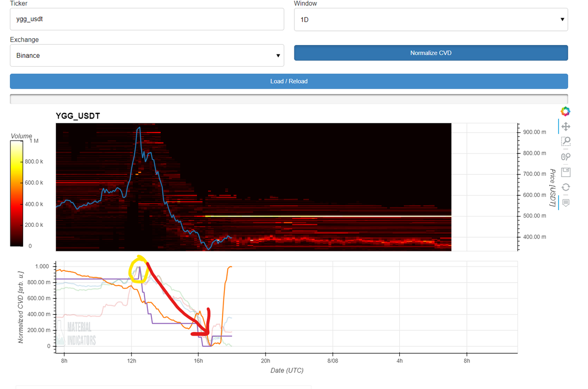This screenshot has width=588, height=389.
Task: Click the Material Indicators watermark logo
Action: (x=77, y=333)
